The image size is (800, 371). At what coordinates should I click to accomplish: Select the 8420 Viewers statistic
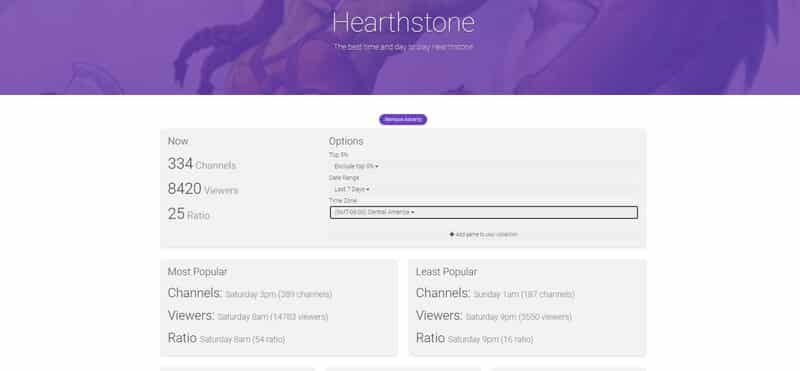point(203,189)
